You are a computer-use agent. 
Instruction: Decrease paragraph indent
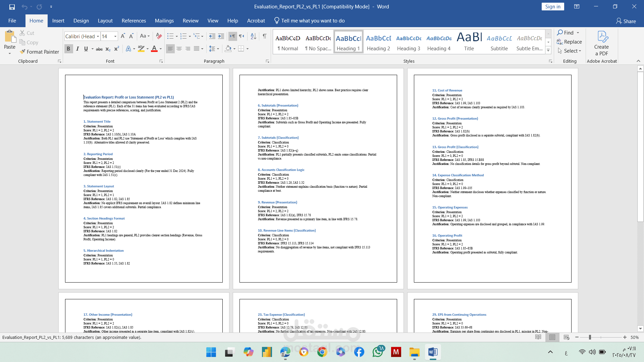(x=212, y=36)
